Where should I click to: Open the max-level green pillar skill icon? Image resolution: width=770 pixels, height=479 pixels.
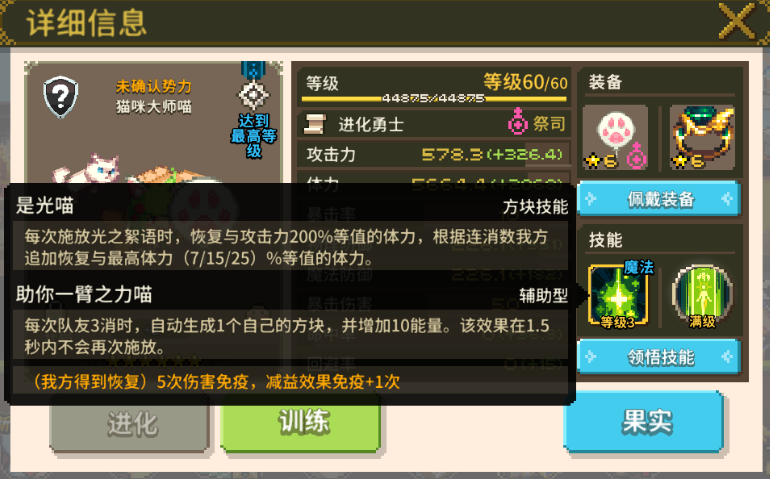pyautogui.click(x=702, y=296)
